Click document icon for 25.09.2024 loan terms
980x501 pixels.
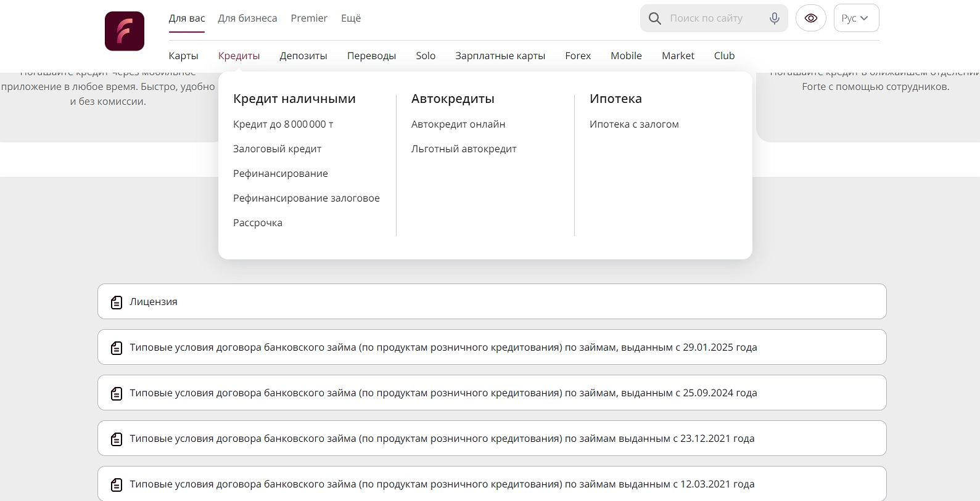[117, 393]
